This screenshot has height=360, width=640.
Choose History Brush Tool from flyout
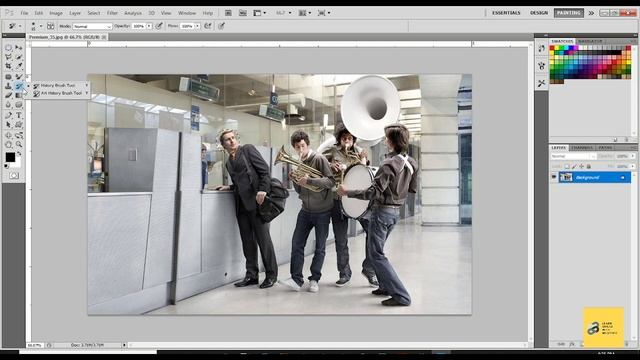click(x=61, y=85)
